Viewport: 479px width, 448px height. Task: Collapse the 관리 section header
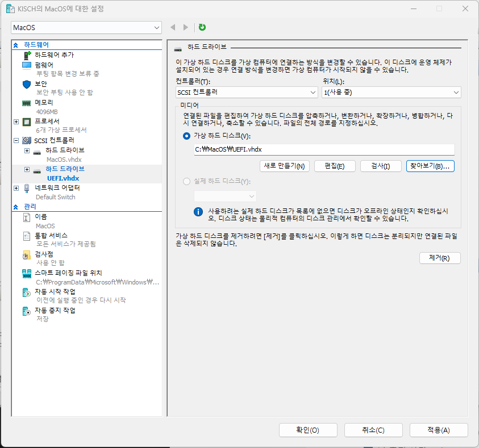click(16, 206)
